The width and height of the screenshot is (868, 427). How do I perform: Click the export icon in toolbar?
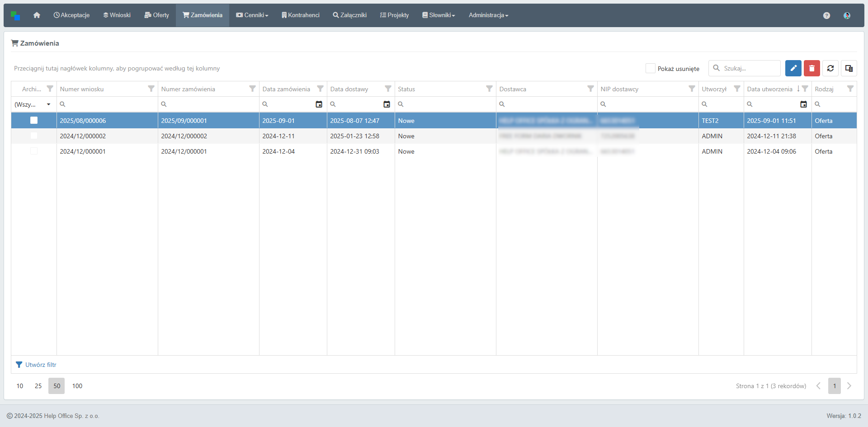(849, 68)
